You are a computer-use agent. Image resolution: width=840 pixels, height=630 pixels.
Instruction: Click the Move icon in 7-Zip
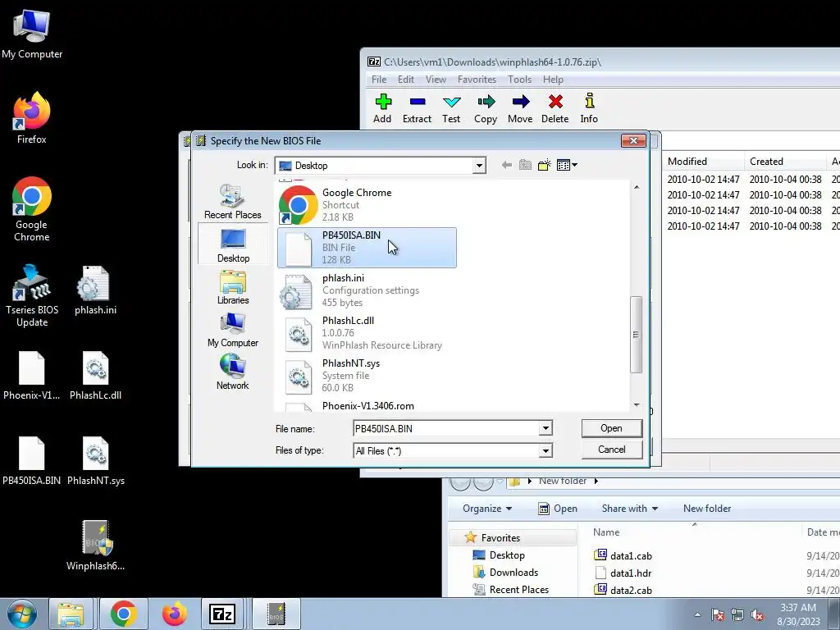point(519,102)
